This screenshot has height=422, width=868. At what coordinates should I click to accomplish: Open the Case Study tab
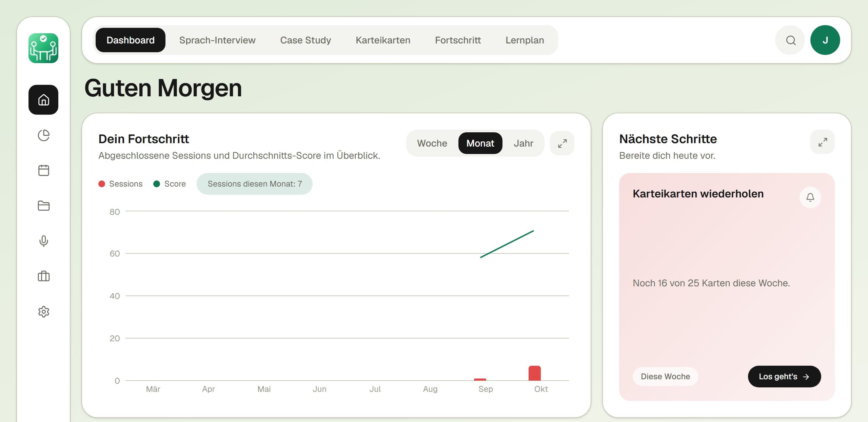pyautogui.click(x=305, y=40)
